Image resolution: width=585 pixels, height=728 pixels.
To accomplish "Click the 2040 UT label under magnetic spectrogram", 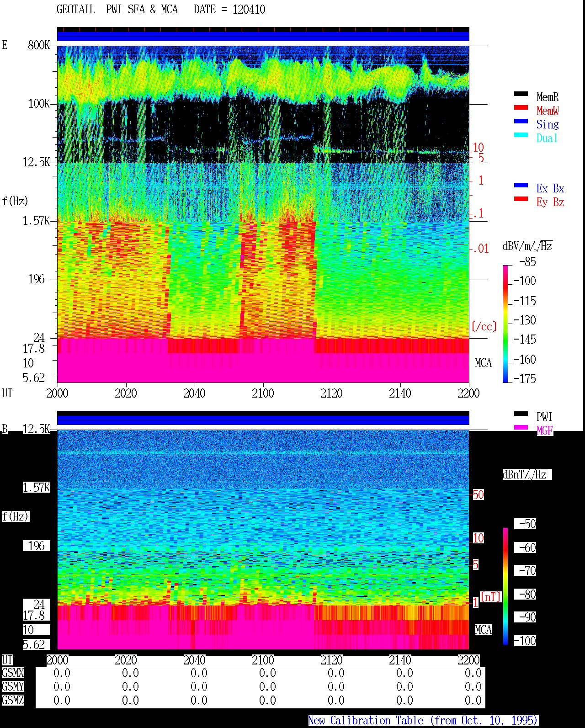I will [x=194, y=660].
